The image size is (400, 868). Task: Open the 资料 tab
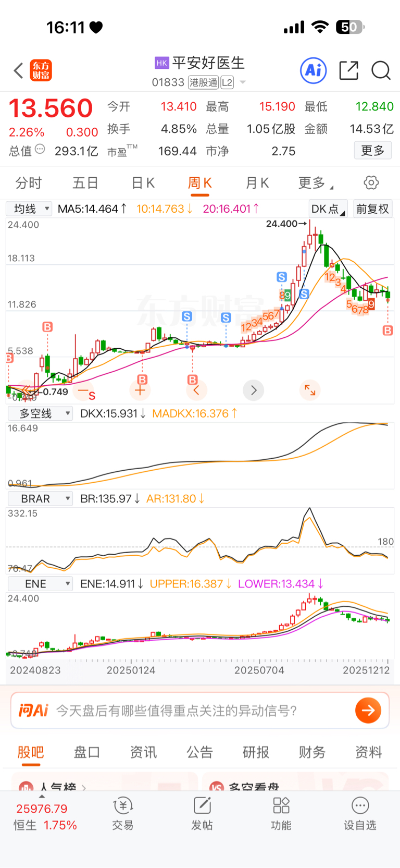tap(368, 752)
